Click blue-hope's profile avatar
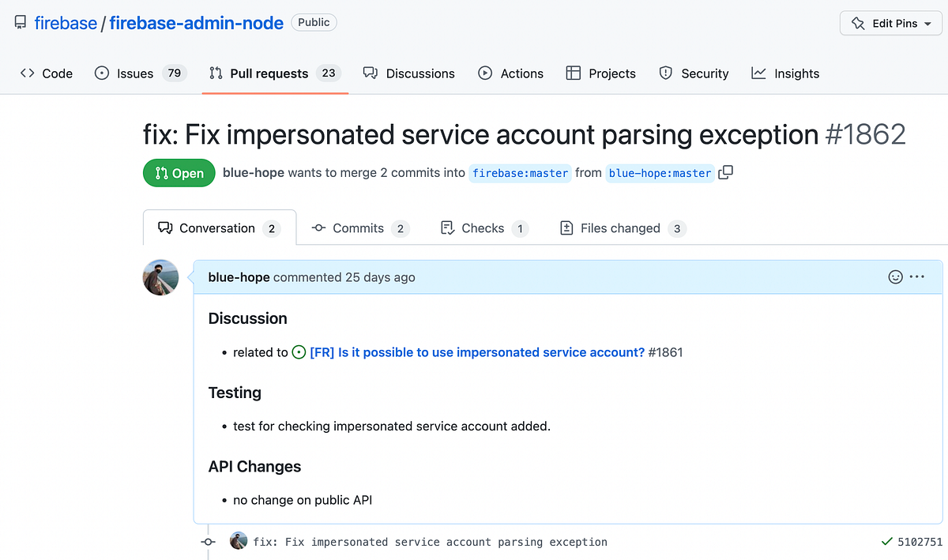 [x=160, y=277]
